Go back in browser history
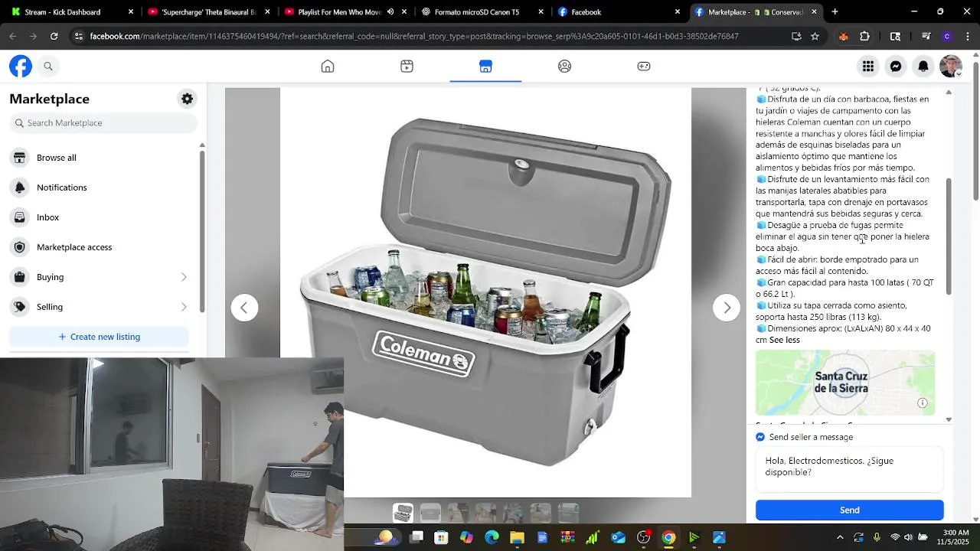The width and height of the screenshot is (980, 551). (13, 36)
